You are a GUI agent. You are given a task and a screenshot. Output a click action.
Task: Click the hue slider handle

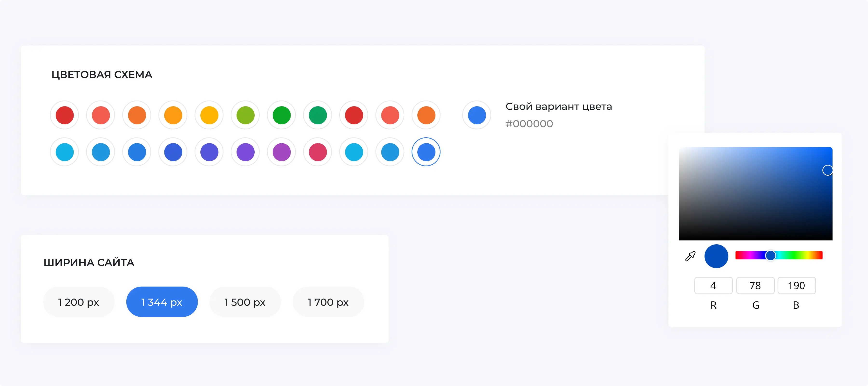(x=770, y=255)
